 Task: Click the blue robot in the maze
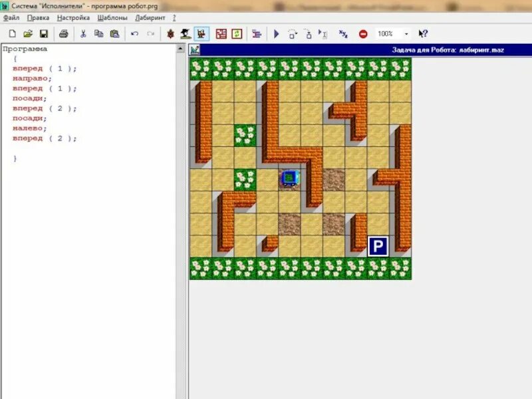point(289,178)
